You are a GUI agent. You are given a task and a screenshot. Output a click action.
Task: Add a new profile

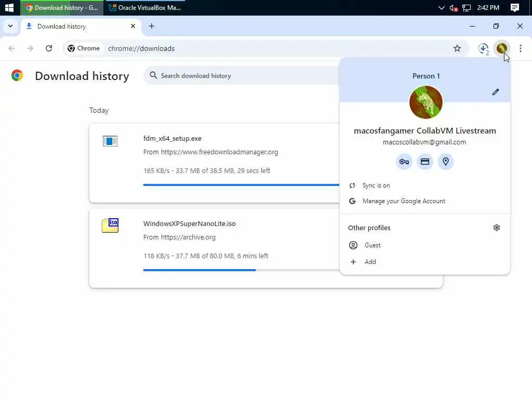coord(425,262)
